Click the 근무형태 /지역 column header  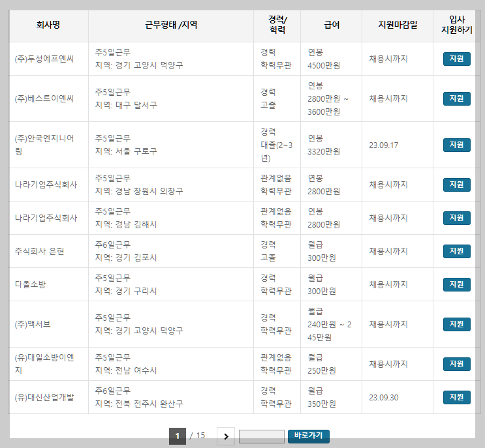[x=171, y=25]
